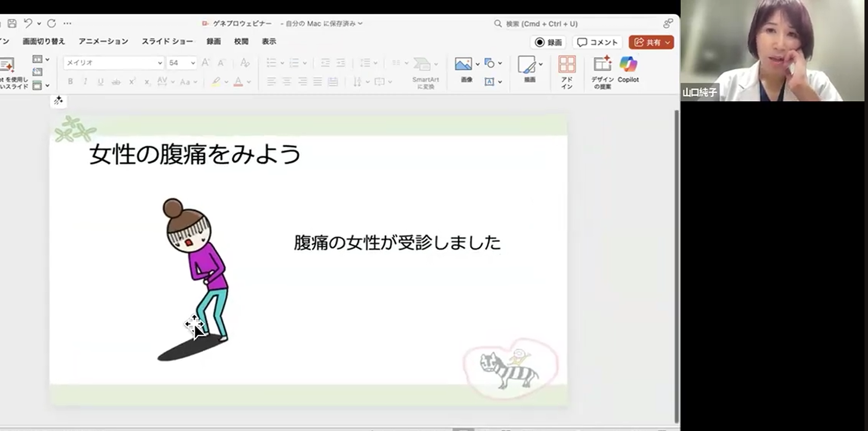Toggle Italic formatting

[85, 82]
